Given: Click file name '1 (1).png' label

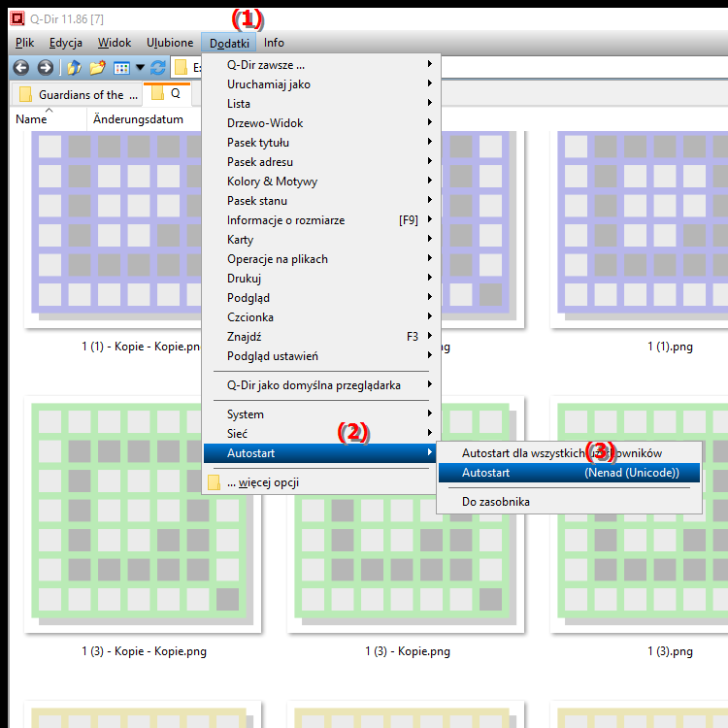Looking at the screenshot, I should tap(670, 347).
